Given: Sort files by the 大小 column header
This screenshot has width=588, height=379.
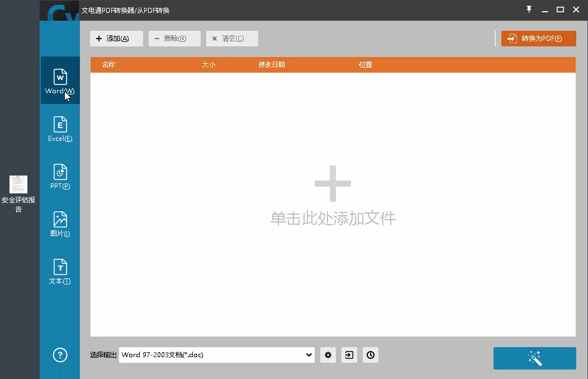Looking at the screenshot, I should tap(210, 64).
